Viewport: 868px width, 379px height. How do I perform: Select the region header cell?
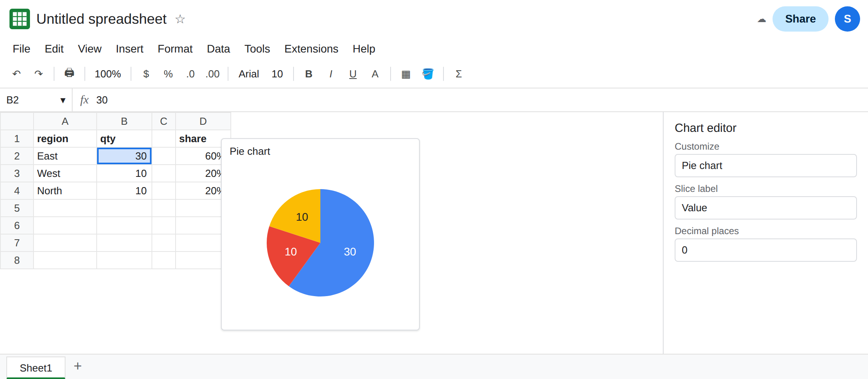click(65, 139)
